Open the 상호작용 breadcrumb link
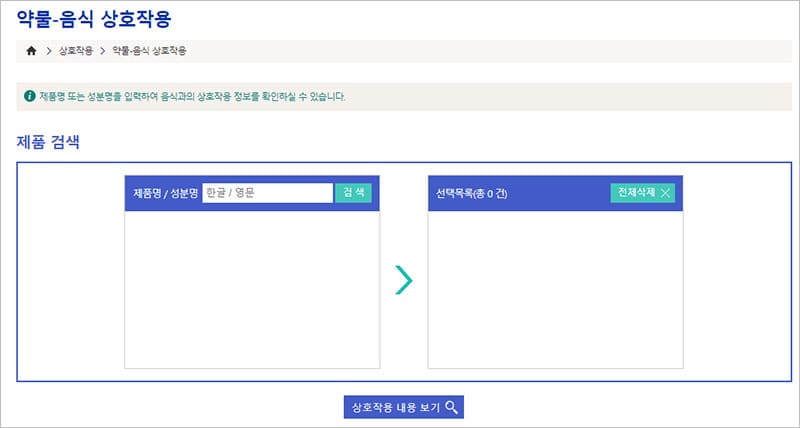The width and height of the screenshot is (800, 428). coord(76,50)
